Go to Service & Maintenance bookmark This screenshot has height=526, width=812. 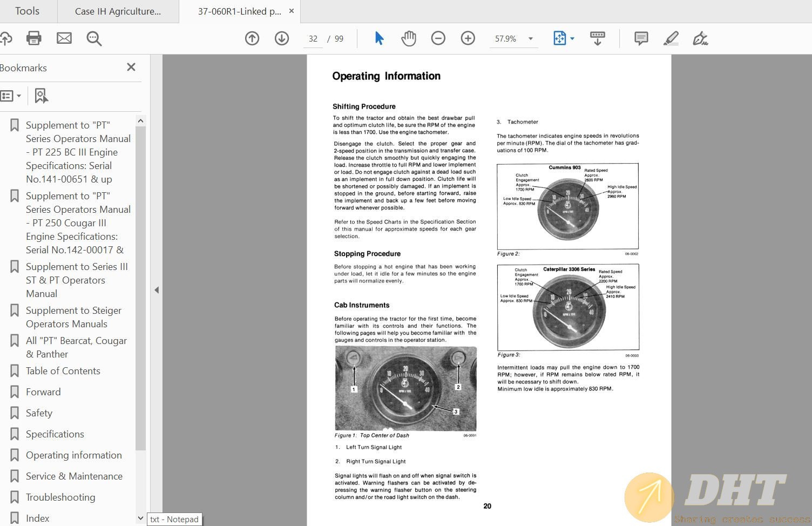coord(74,476)
